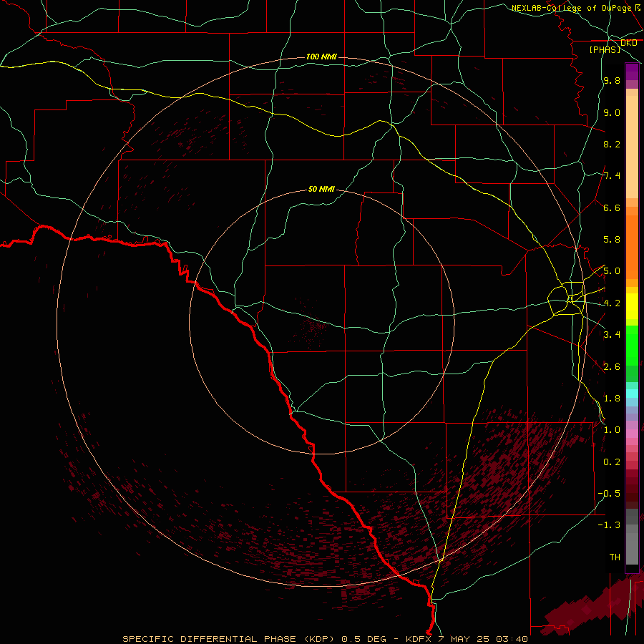
Task: Click the 5.8 scale value
Action: click(612, 240)
